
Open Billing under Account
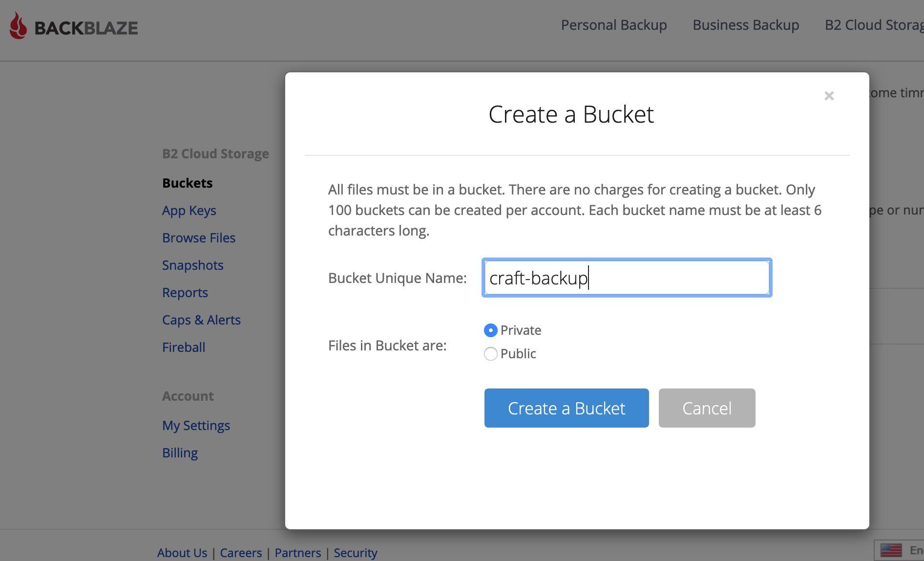click(x=180, y=453)
